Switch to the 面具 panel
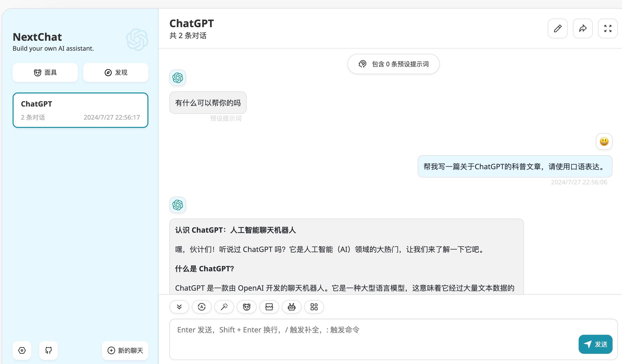Viewport: 622px width, 364px height. pyautogui.click(x=45, y=72)
